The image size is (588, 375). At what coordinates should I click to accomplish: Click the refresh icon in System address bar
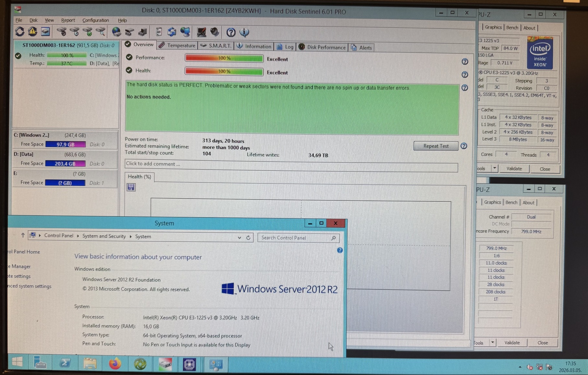point(248,237)
